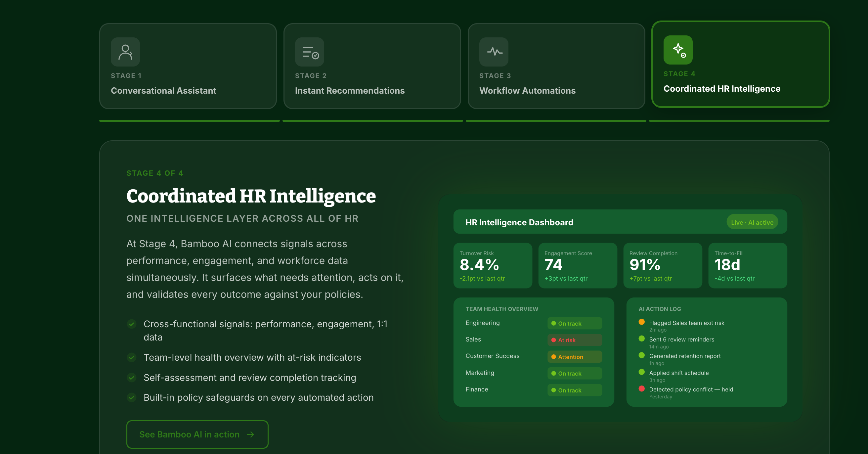Screen dimensions: 868x454
Task: Click the -4d vs last qtr value
Action: tap(734, 278)
